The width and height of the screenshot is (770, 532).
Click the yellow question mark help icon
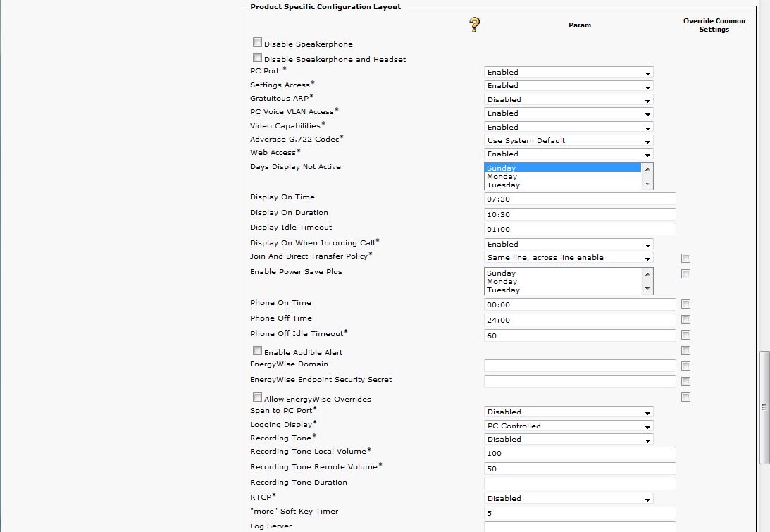coord(474,25)
